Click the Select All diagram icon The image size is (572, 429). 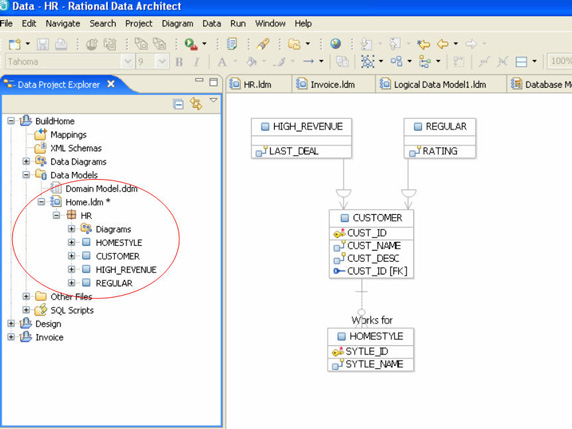pyautogui.click(x=368, y=61)
